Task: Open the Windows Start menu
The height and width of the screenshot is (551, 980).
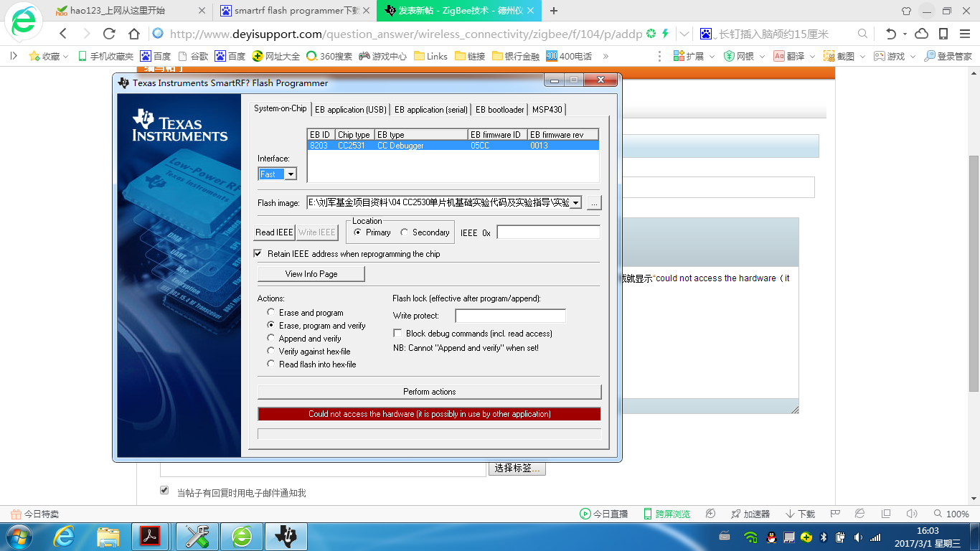Action: pos(19,536)
